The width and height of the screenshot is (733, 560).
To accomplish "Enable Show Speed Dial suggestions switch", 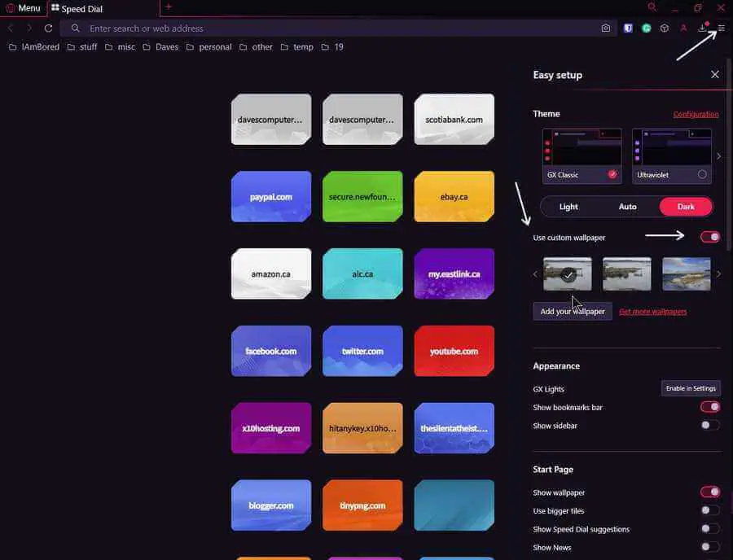I will (x=710, y=529).
